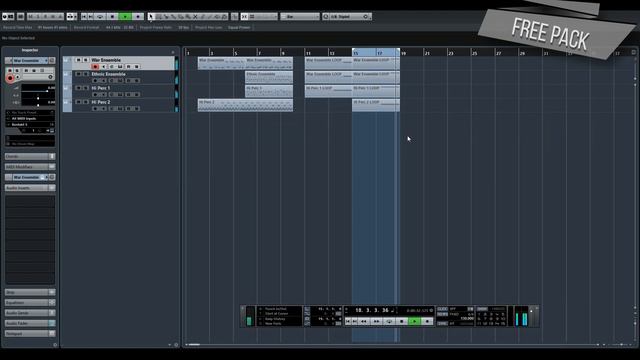Open the snap type dropdown next to Snap
The width and height of the screenshot is (640, 360).
[x=263, y=17]
